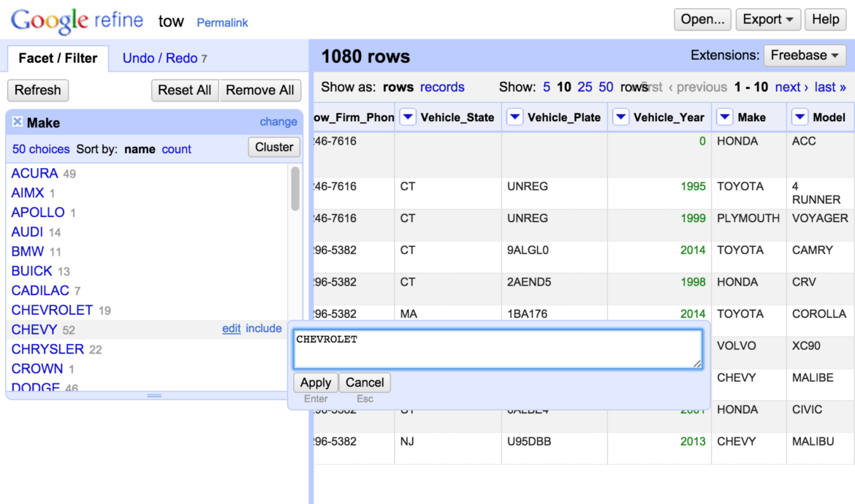Click the VOLVO make cell
The height and width of the screenshot is (504, 855).
click(x=737, y=346)
